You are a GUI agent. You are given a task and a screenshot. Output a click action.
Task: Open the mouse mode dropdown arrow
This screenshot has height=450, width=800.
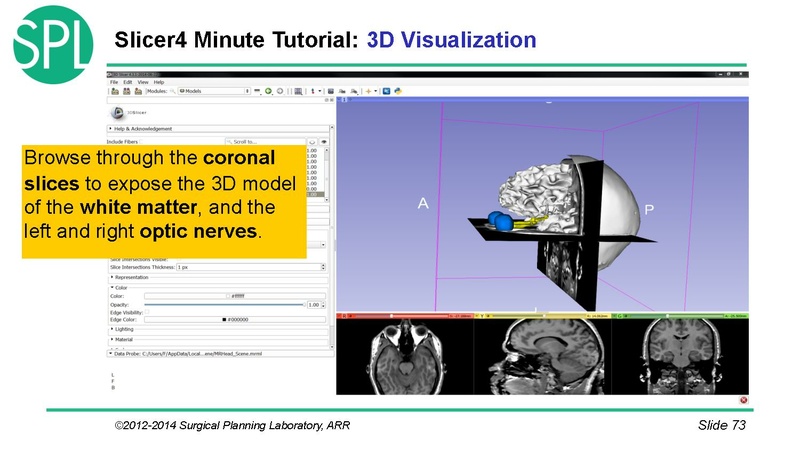pos(320,91)
